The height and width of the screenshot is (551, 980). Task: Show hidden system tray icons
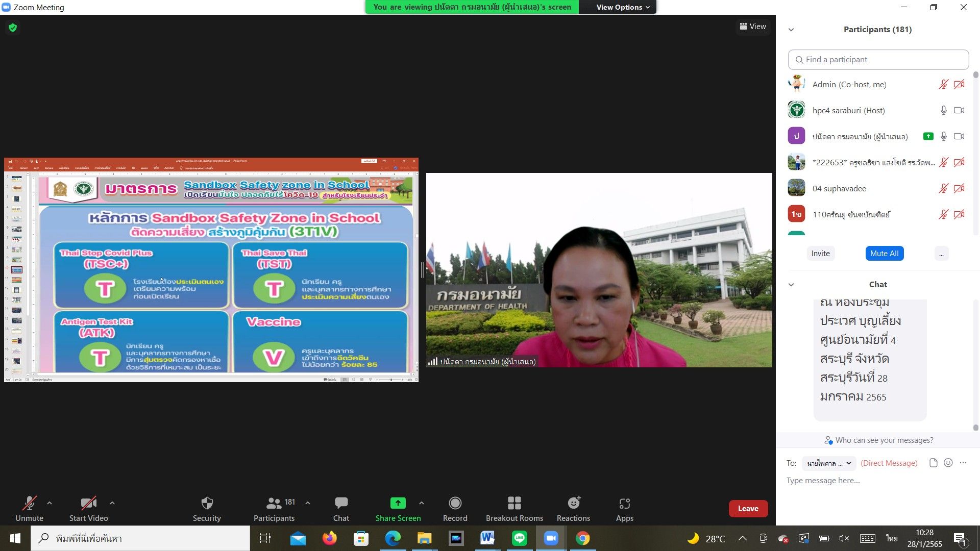pos(743,538)
